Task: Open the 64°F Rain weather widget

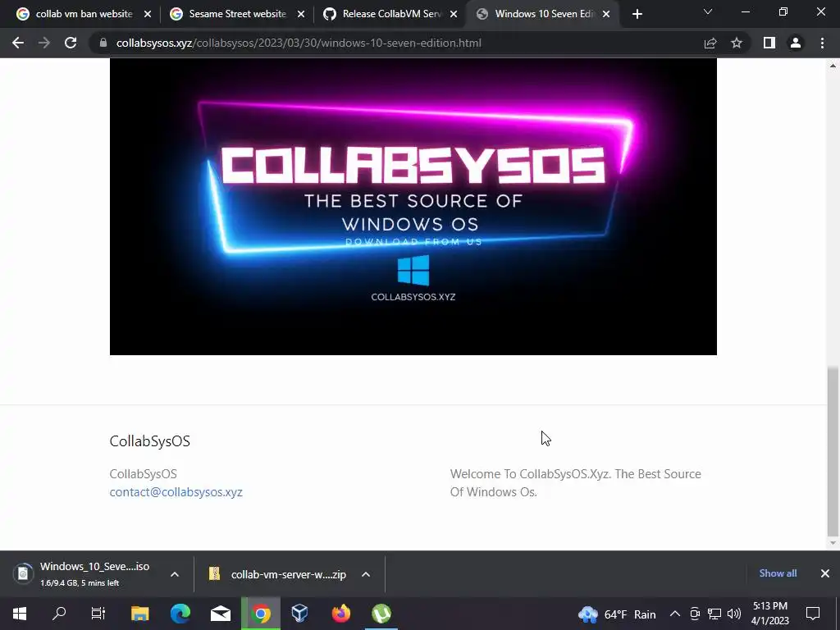Action: pos(618,614)
